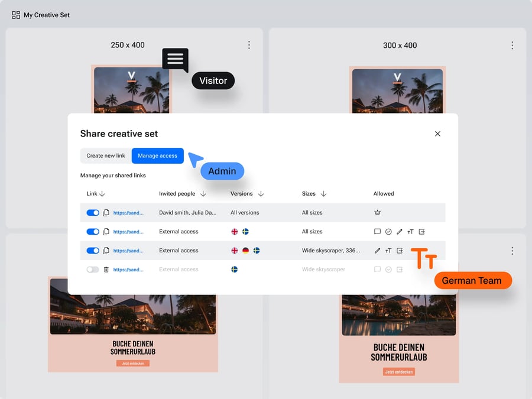Close the Share creative set dialog

click(x=437, y=134)
